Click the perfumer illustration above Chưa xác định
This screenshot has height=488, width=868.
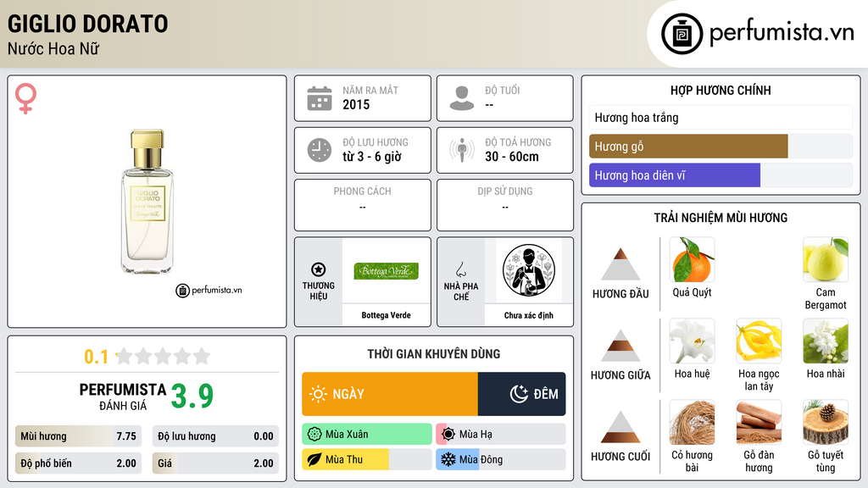coord(529,270)
